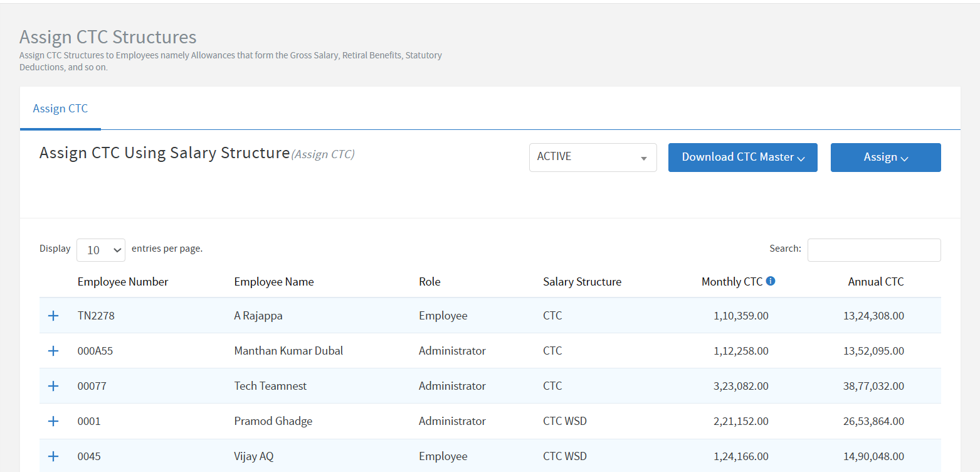Open Download CTC Master menu
Screen dimensions: 980x472
coord(742,158)
